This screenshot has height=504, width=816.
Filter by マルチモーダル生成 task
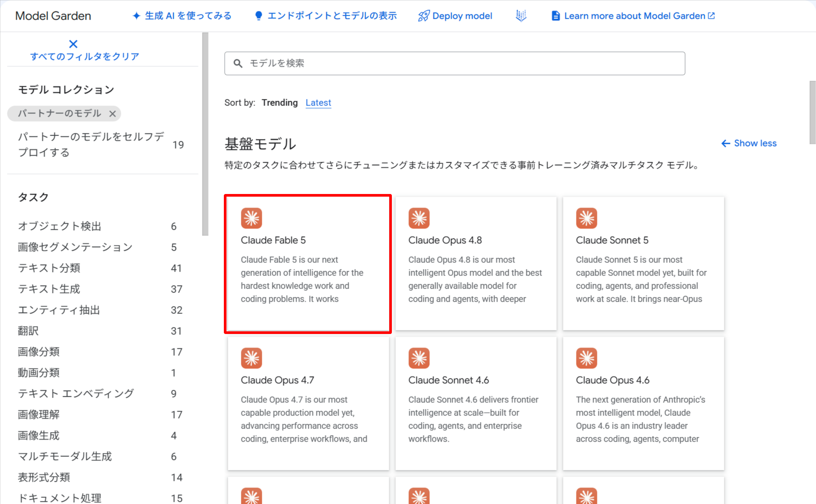pyautogui.click(x=65, y=456)
